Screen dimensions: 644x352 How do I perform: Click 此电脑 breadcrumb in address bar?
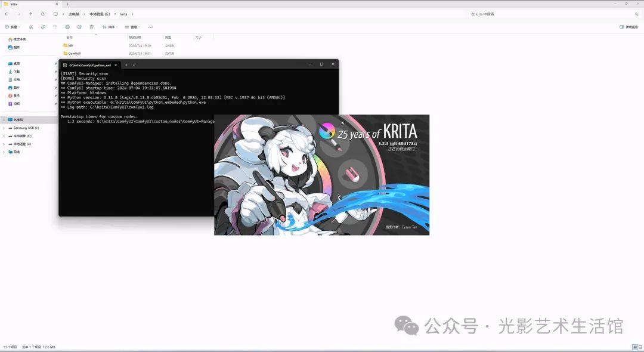point(74,14)
